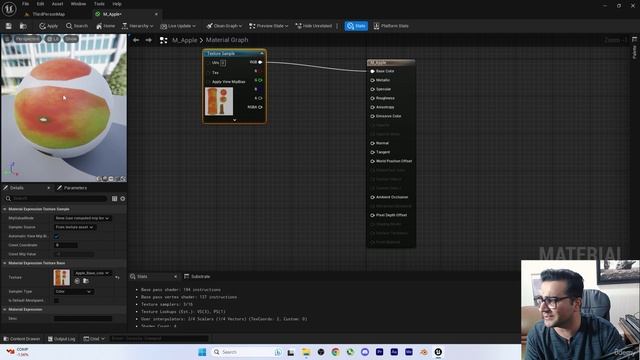Screen dimensions: 640x360
Task: Click the graph breadcrumb node icon
Action: [x=164, y=40]
